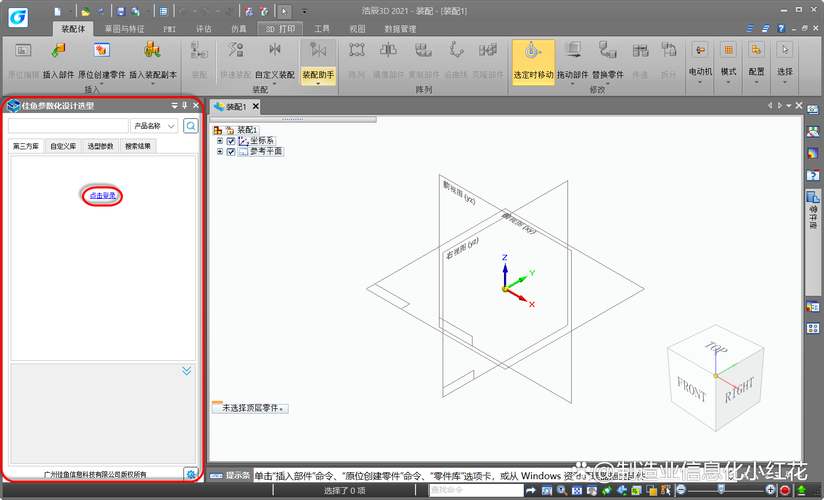Screen dimensions: 824x500
Task: Switch to the PMI ribbon tab
Action: coord(169,29)
